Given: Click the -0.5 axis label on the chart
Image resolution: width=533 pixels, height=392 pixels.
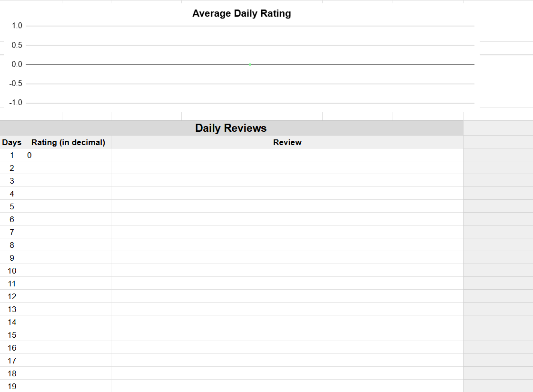Looking at the screenshot, I should (16, 83).
